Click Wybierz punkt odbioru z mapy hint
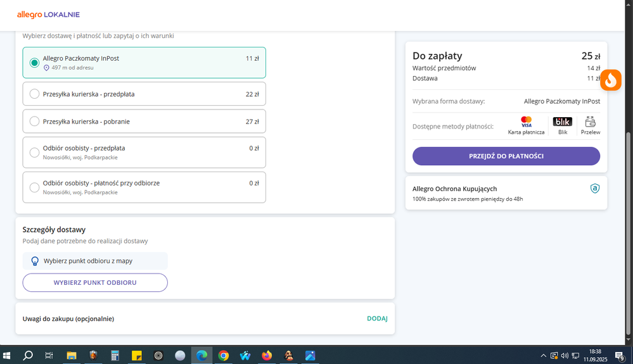 pyautogui.click(x=95, y=261)
